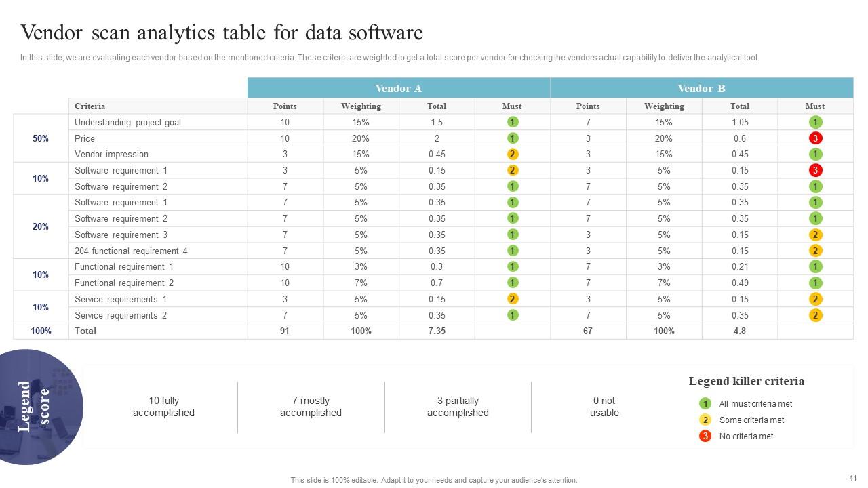This screenshot has width=868, height=488.
Task: Click Vendor B's red Must icon for Price
Action: pyautogui.click(x=815, y=138)
